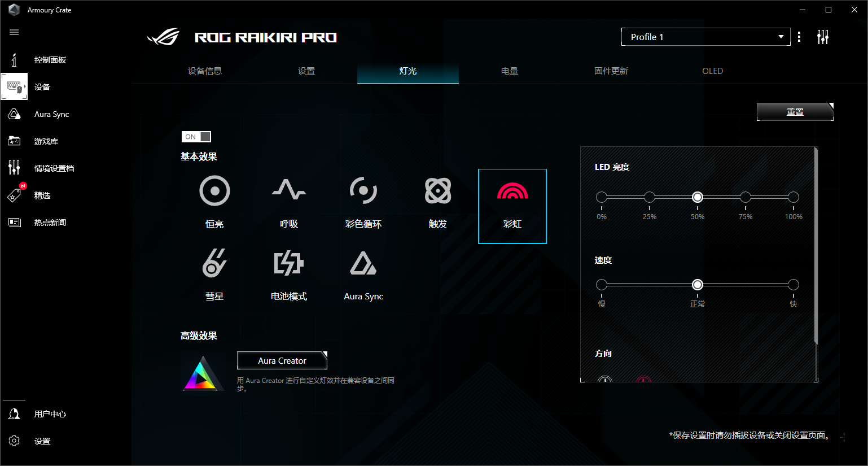Open the 固件更新 firmware update tab
The width and height of the screenshot is (868, 466).
click(611, 71)
